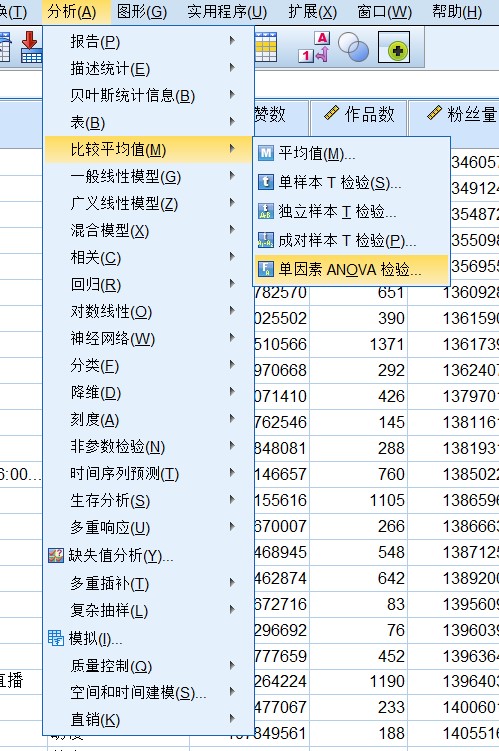Viewport: 499px width, 751px height.
Task: Open the 时间序列预测(T) submenu
Action: pyautogui.click(x=149, y=474)
